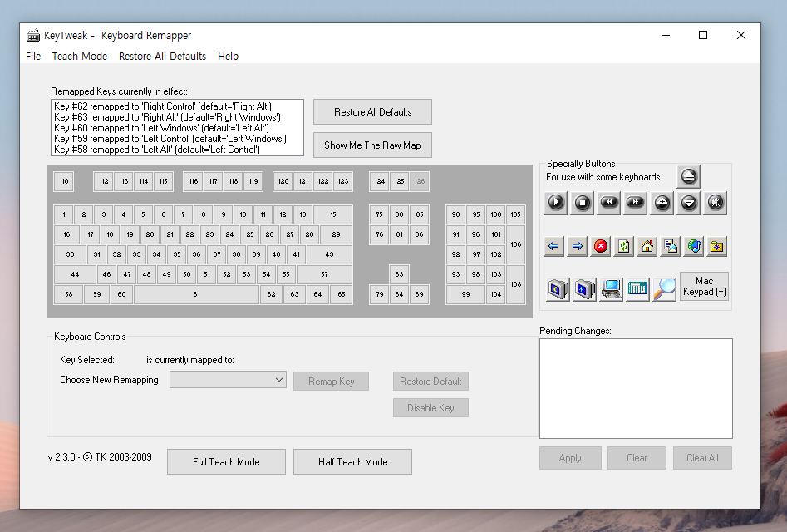The image size is (787, 532).
Task: Click the Home house specialty button
Action: (x=647, y=246)
